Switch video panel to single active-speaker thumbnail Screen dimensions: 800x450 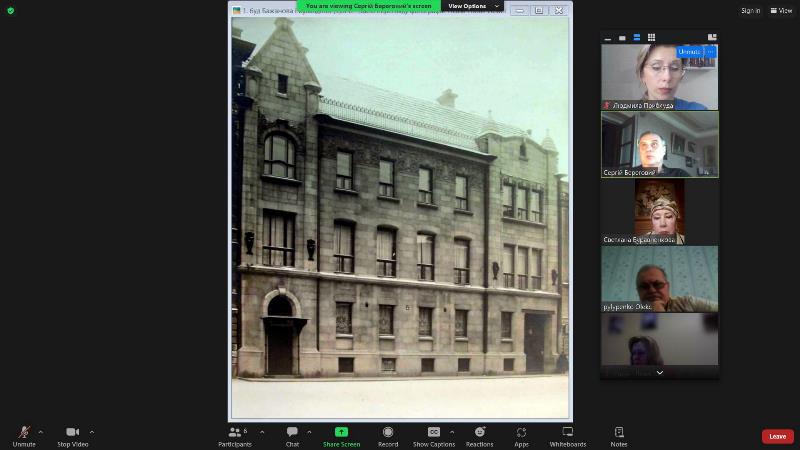[x=622, y=38]
